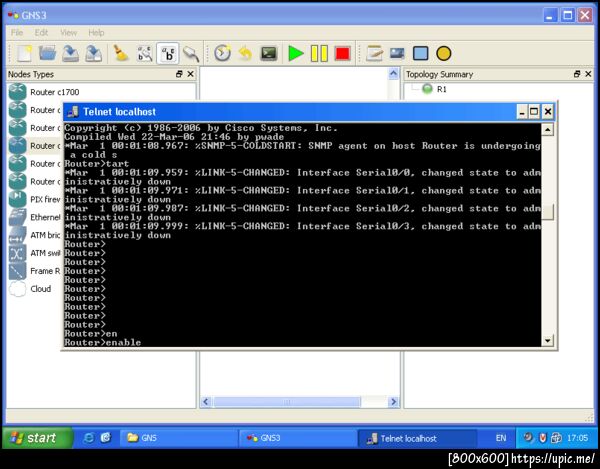Image resolution: width=600 pixels, height=469 pixels.
Task: Stop all devices with red stop button
Action: pos(342,54)
